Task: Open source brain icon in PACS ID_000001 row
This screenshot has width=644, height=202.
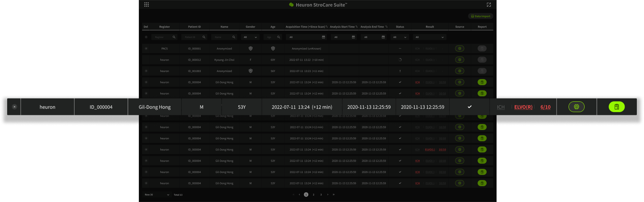Action: point(460,48)
